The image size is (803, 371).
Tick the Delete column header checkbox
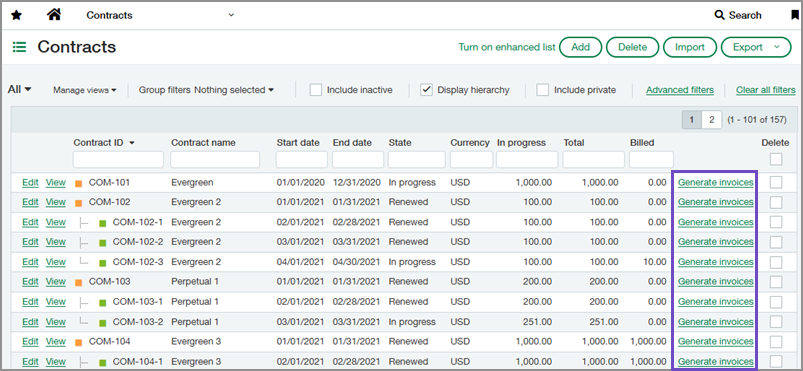pyautogui.click(x=776, y=159)
